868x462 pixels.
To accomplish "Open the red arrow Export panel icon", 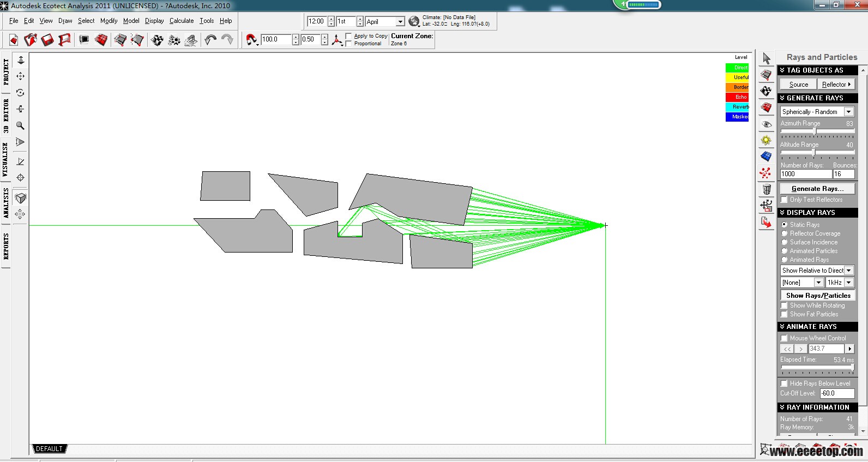I will coord(767,222).
